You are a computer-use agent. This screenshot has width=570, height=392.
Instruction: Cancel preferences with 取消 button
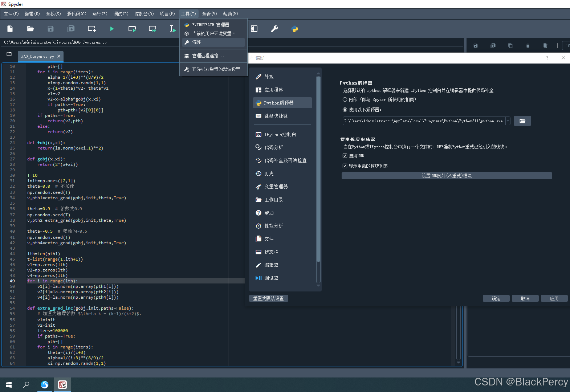point(525,298)
